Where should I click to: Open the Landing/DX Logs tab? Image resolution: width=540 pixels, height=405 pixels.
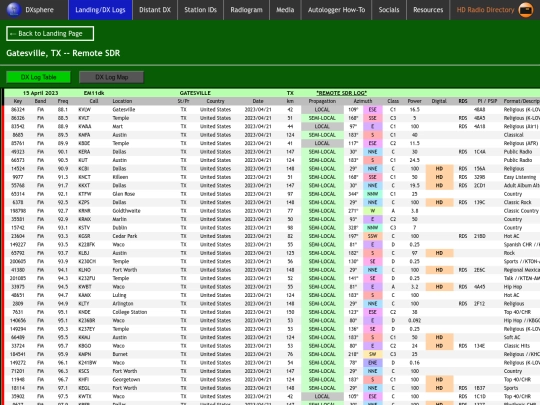click(100, 10)
